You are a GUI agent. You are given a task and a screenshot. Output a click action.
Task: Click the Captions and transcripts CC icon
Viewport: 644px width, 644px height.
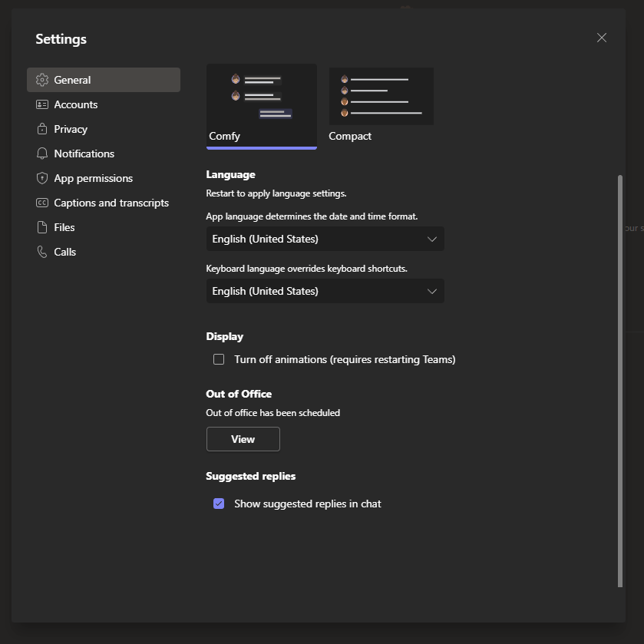pos(42,203)
